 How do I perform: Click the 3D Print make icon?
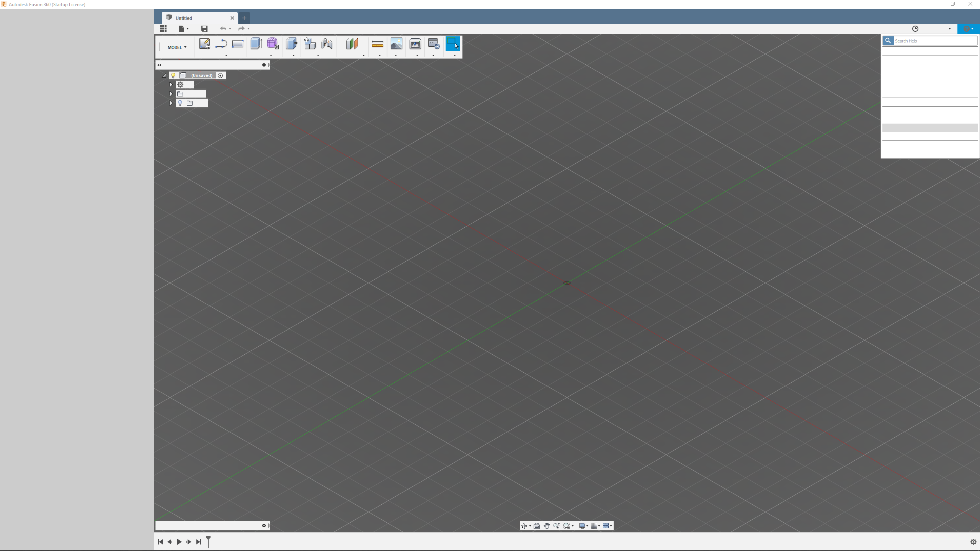415,44
